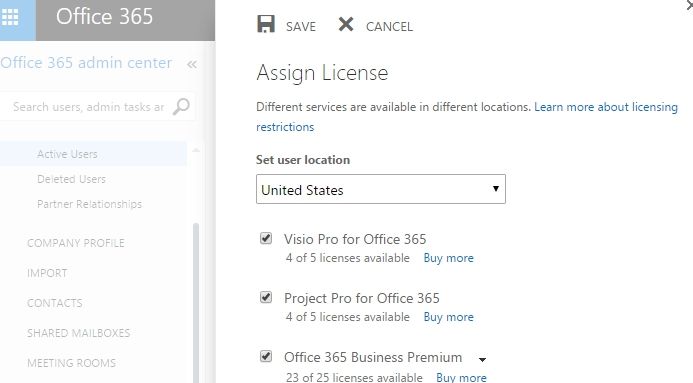Click the Cancel X icon

pyautogui.click(x=346, y=24)
